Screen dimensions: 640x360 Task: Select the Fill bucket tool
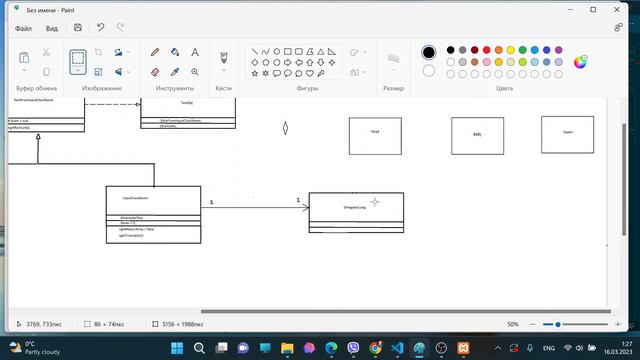pos(175,52)
